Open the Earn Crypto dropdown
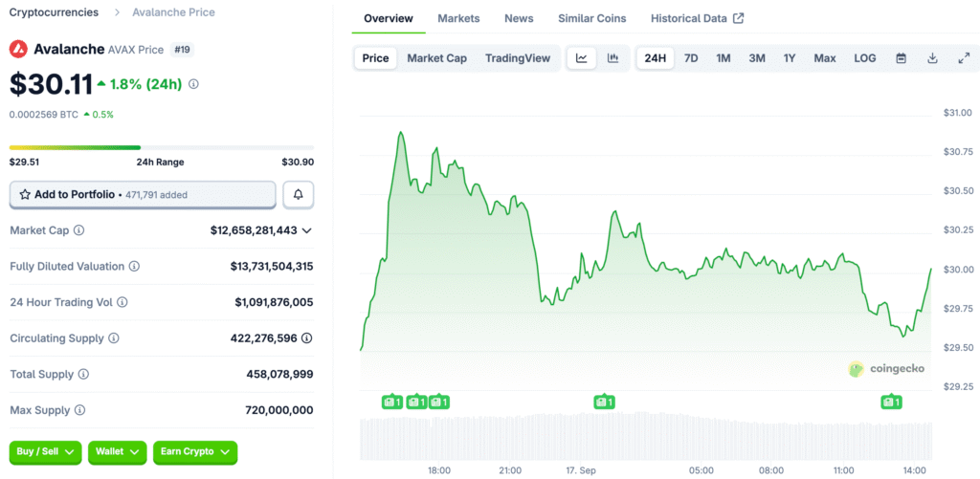Image resolution: width=980 pixels, height=479 pixels. 195,452
